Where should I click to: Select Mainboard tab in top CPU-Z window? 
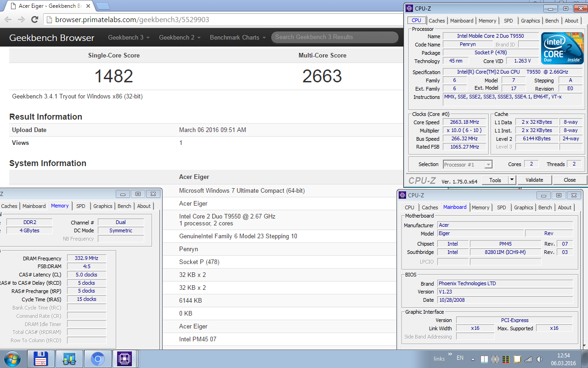462,21
